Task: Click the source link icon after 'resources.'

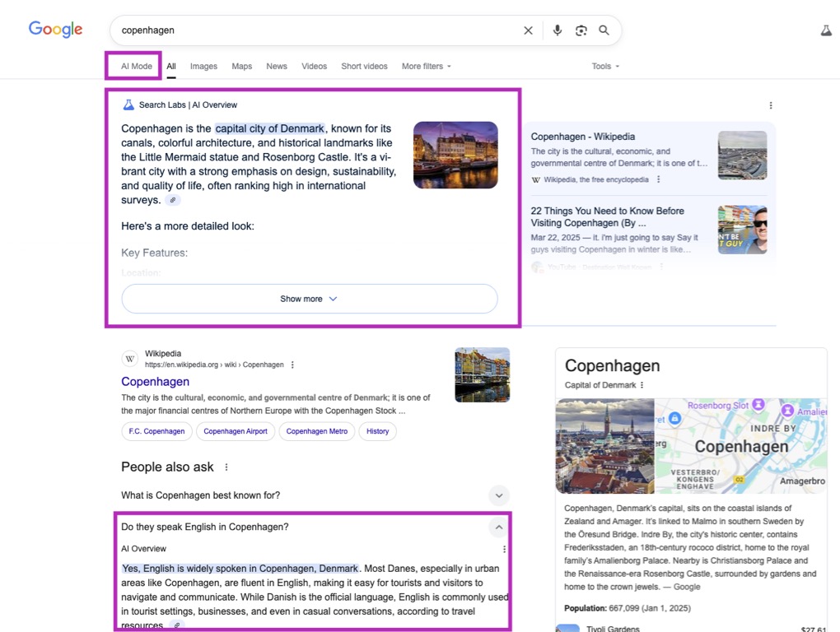Action: (x=177, y=625)
